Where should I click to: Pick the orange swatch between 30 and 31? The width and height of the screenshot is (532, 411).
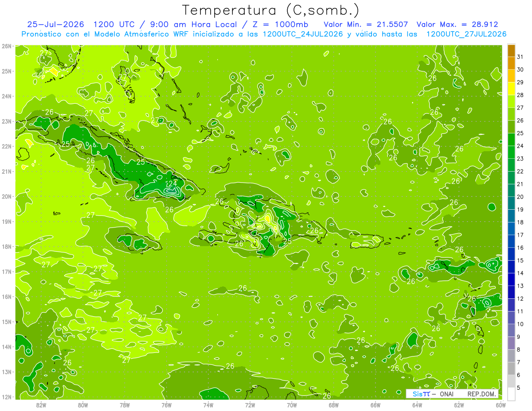tap(511, 63)
